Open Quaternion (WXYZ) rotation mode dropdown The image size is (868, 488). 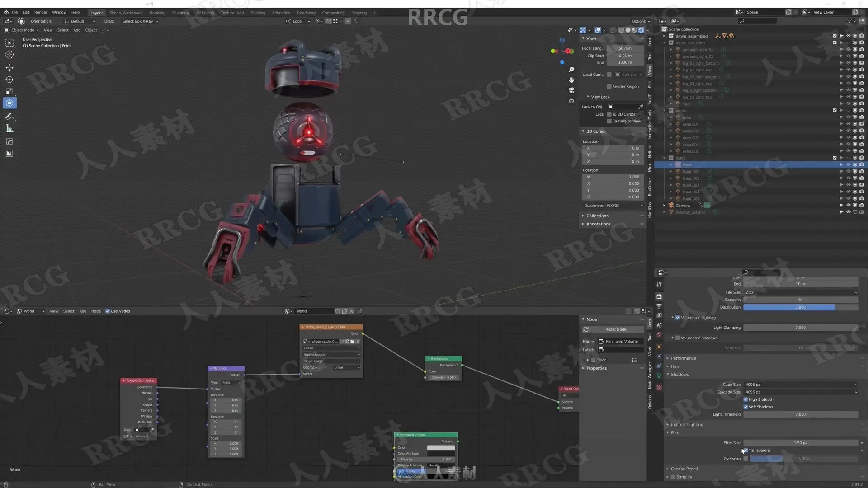coord(613,206)
